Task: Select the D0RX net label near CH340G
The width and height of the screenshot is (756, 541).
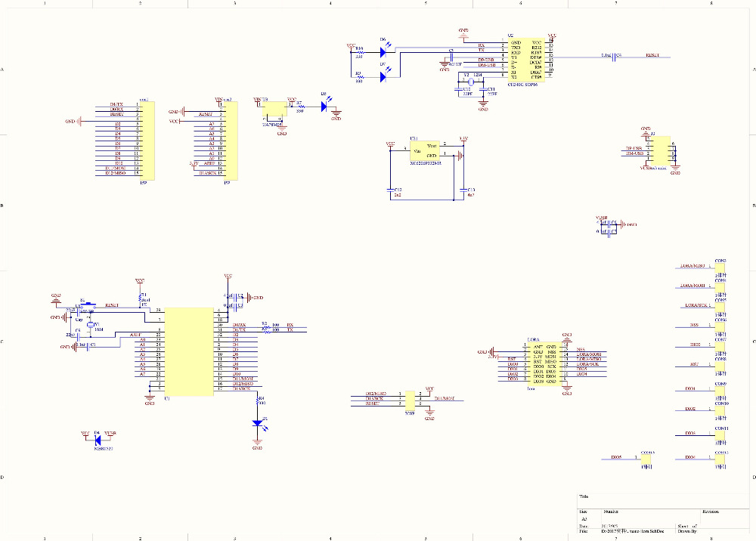Action: coord(239,325)
